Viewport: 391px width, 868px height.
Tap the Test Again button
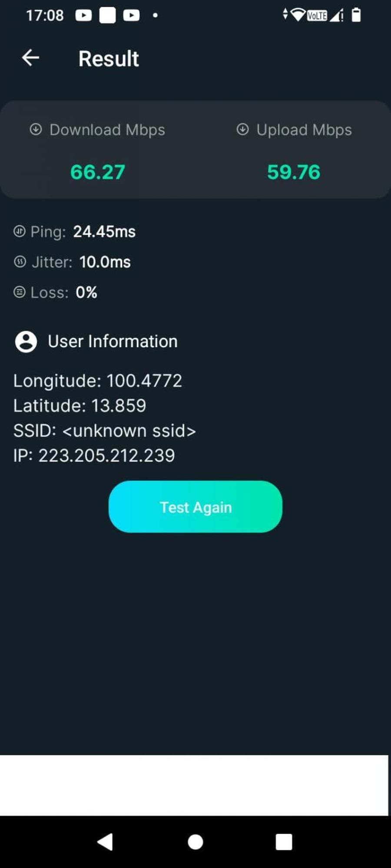point(195,506)
